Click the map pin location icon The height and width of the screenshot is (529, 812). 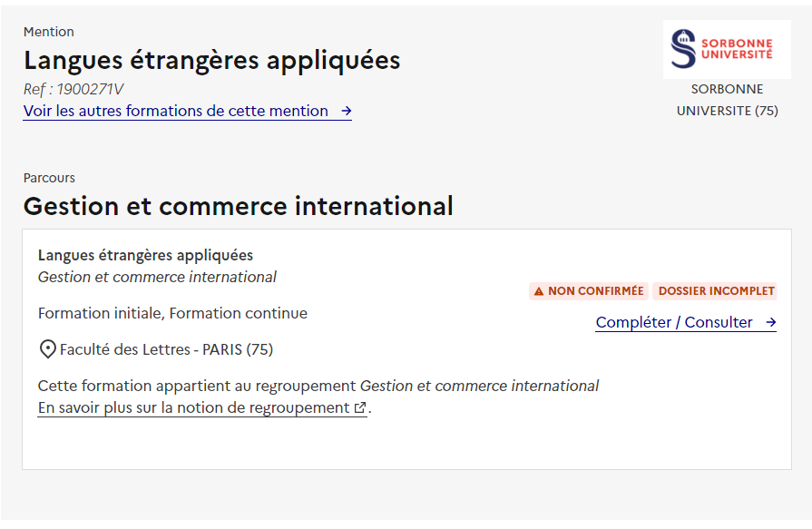(48, 349)
